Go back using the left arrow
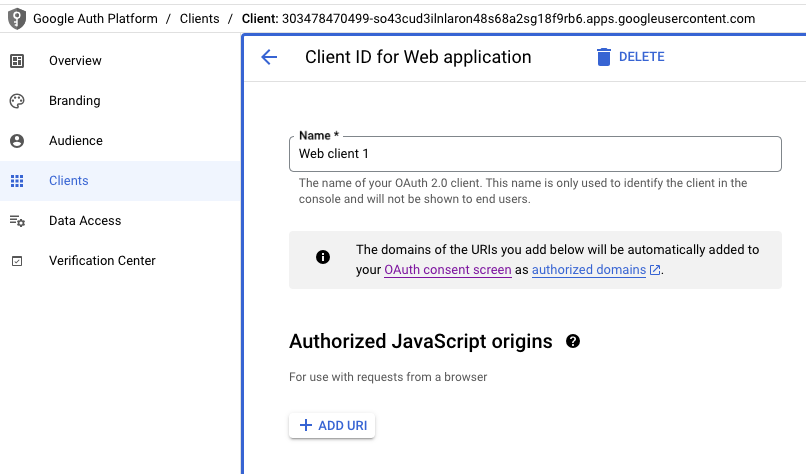 [x=269, y=57]
